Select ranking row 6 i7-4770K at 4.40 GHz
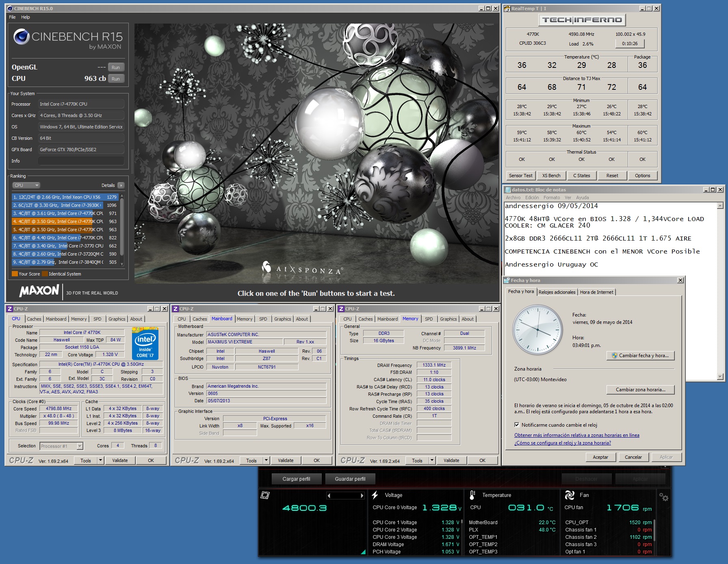728x564 pixels. pos(65,238)
